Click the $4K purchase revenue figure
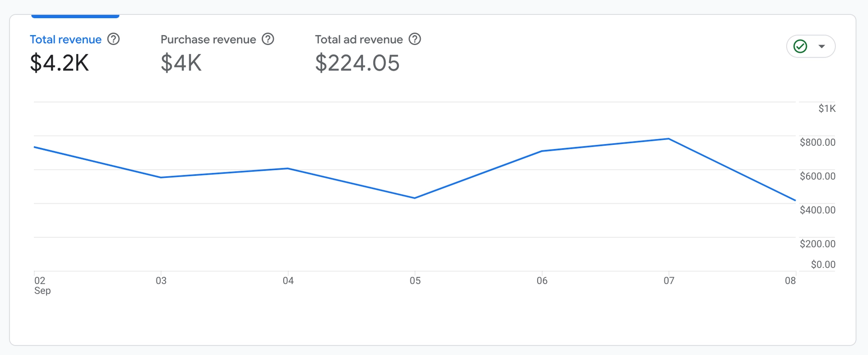The width and height of the screenshot is (868, 355). [x=181, y=63]
